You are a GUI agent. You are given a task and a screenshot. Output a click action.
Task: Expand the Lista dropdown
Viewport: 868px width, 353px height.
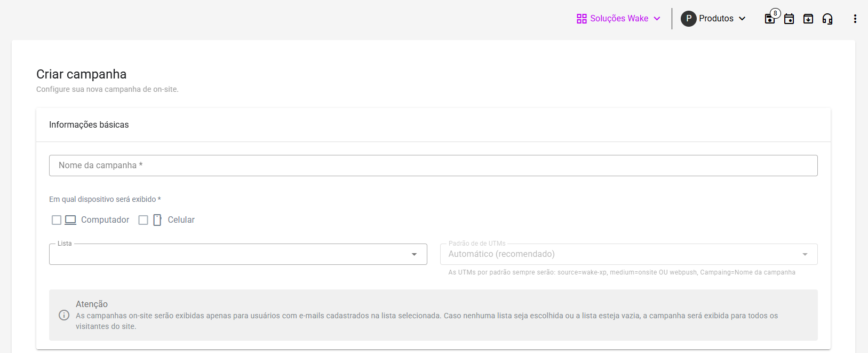coord(414,254)
